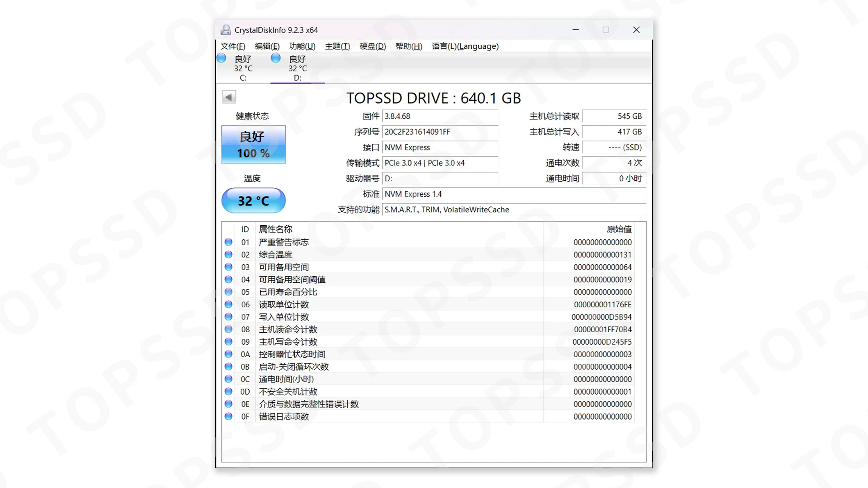This screenshot has width=868, height=488.
Task: Select attribute name 控制器忙状态时间
Action: tap(292, 354)
